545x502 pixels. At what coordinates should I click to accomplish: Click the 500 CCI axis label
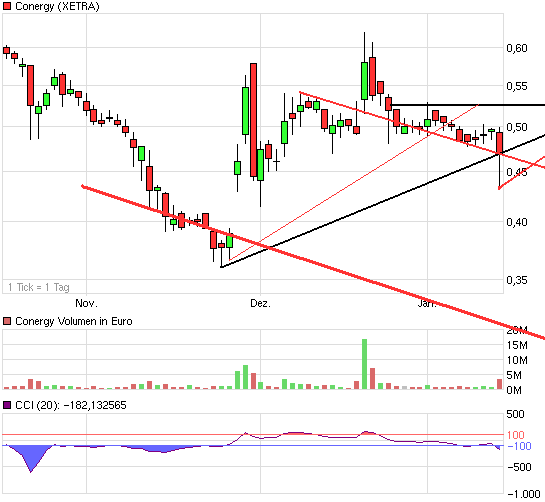pyautogui.click(x=515, y=414)
